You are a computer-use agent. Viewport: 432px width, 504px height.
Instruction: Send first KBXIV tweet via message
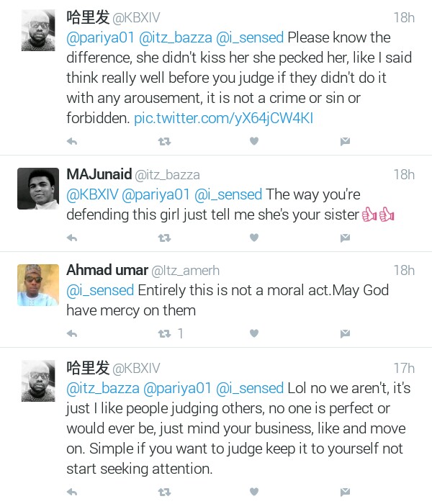(x=345, y=142)
